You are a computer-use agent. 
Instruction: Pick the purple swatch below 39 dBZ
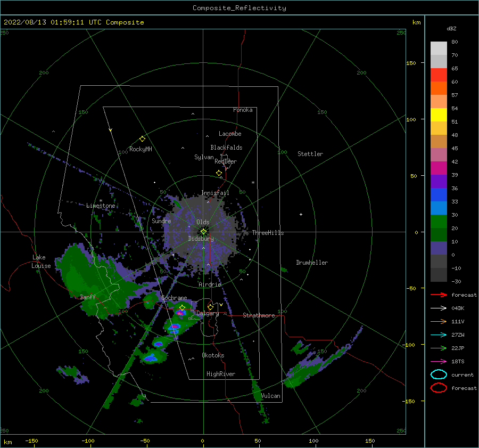coord(439,181)
